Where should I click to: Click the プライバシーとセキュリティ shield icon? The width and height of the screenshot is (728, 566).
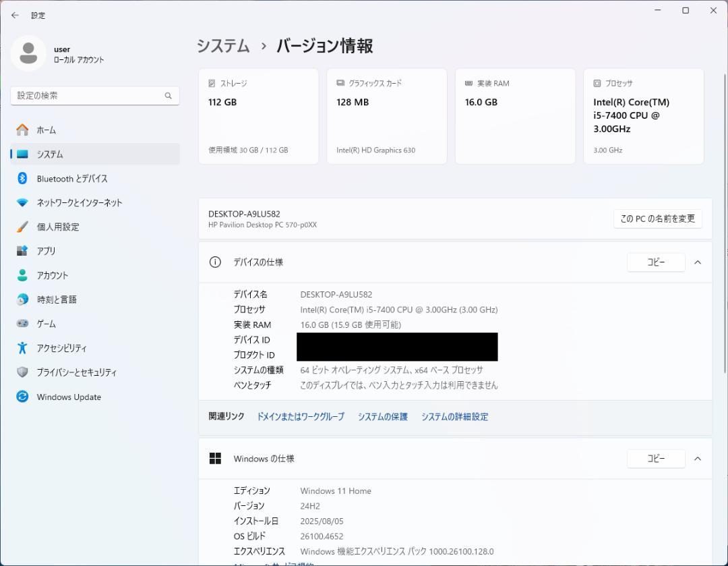[22, 372]
